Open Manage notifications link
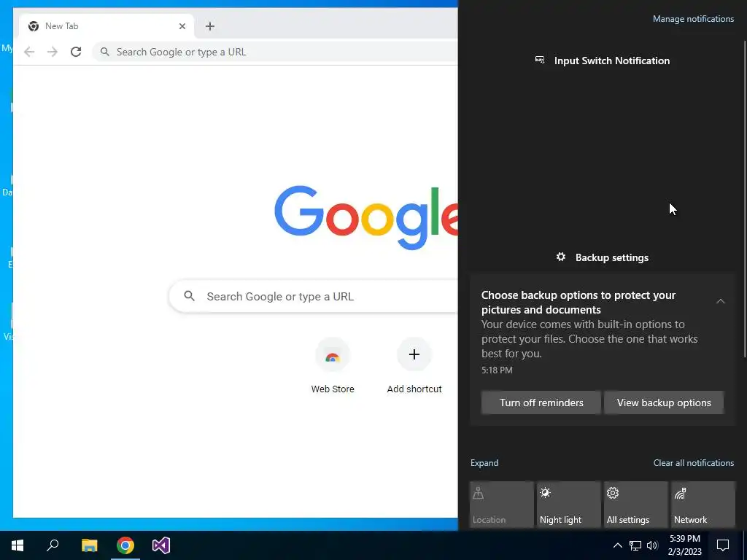The image size is (747, 560). pyautogui.click(x=693, y=19)
